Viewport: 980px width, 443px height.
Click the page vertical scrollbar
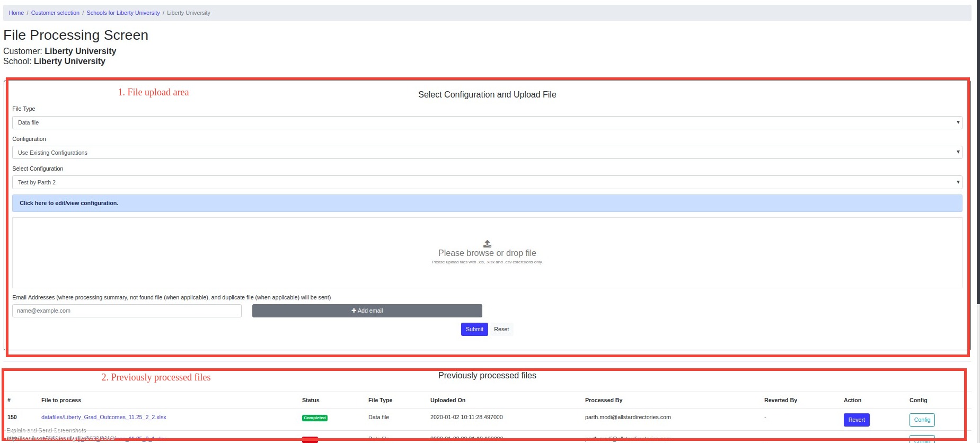pos(978,159)
